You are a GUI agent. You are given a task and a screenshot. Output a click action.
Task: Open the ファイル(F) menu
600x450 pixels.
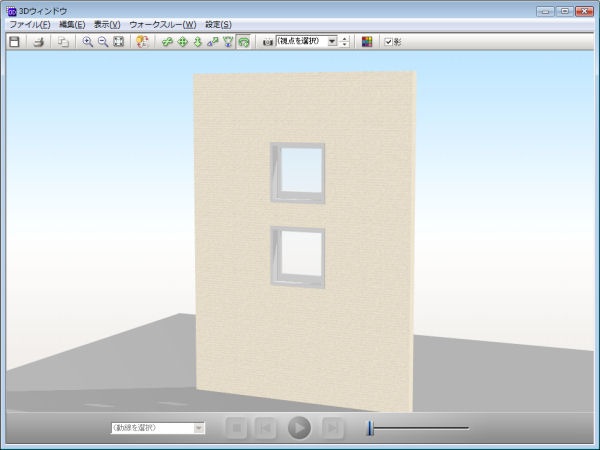coord(29,24)
